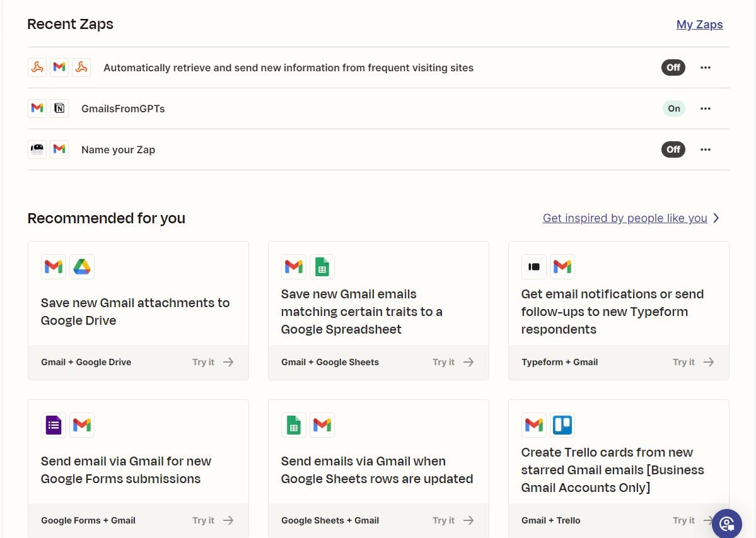The width and height of the screenshot is (756, 538).
Task: Click the Google Drive icon on the Save attachments card
Action: pyautogui.click(x=82, y=267)
